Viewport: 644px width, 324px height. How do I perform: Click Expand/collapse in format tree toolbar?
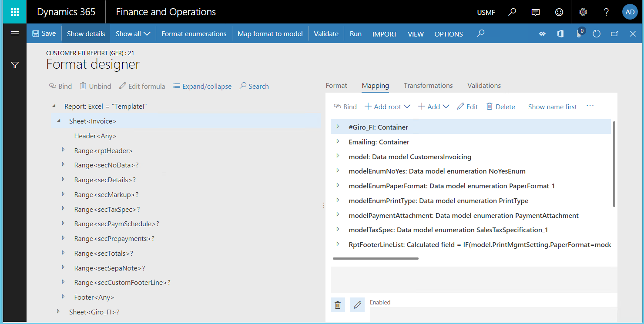pos(202,86)
